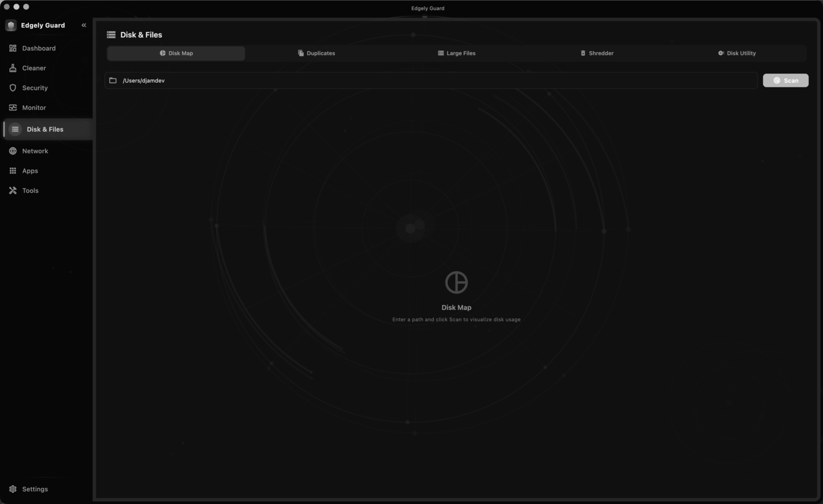Open Security label in sidebar
Viewport: 823px width, 504px height.
[x=35, y=88]
